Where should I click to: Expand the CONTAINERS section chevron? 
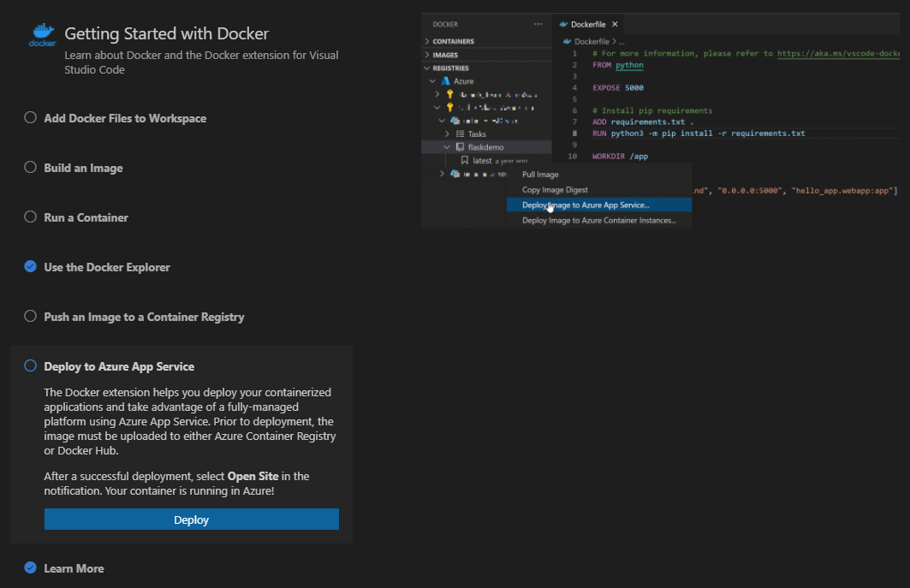[427, 41]
